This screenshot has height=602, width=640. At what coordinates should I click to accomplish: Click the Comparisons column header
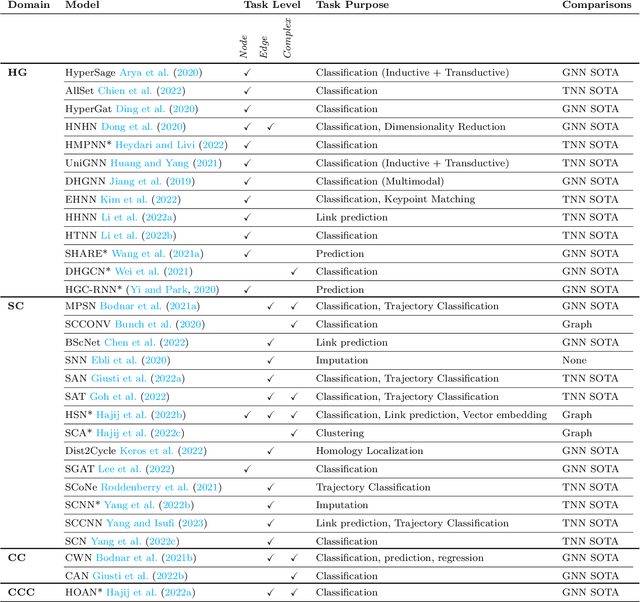point(597,6)
